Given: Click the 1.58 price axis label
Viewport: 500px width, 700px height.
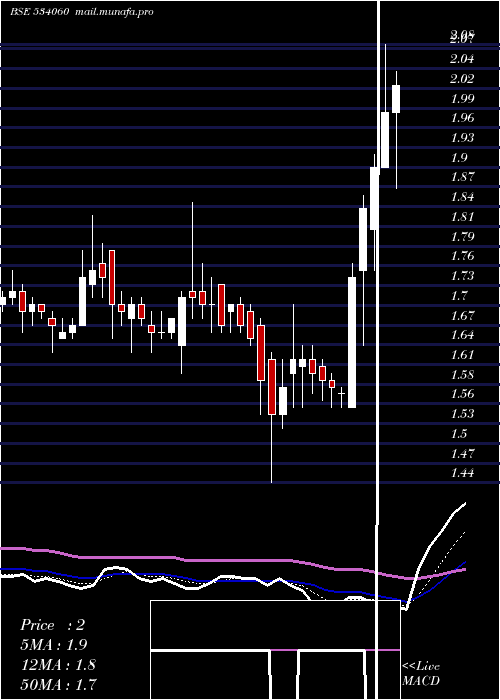Looking at the screenshot, I should coord(462,374).
